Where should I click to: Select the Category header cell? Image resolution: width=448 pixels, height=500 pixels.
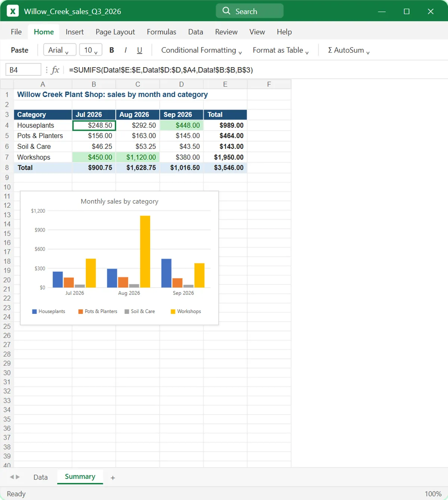[x=43, y=115]
